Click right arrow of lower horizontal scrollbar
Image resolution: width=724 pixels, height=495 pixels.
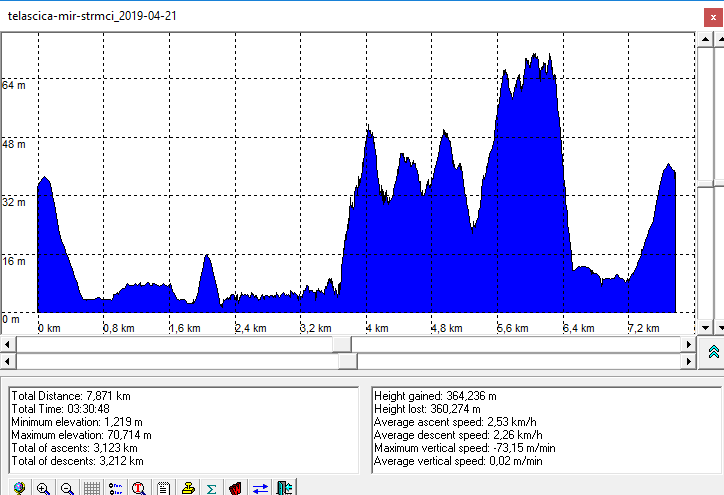[685, 361]
